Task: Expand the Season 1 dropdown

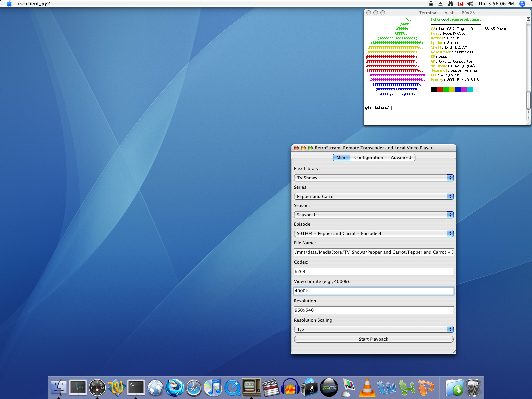Action: click(x=373, y=215)
